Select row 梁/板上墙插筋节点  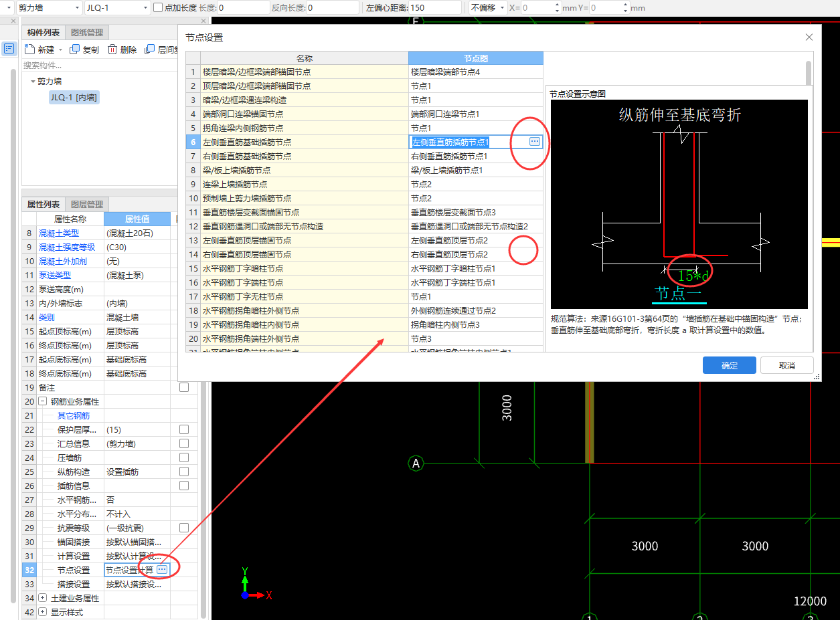(305, 170)
